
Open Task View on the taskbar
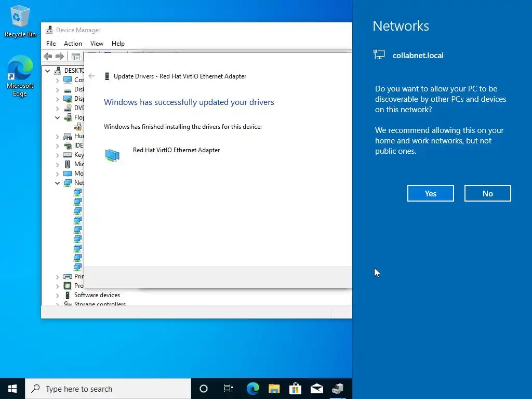[229, 389]
